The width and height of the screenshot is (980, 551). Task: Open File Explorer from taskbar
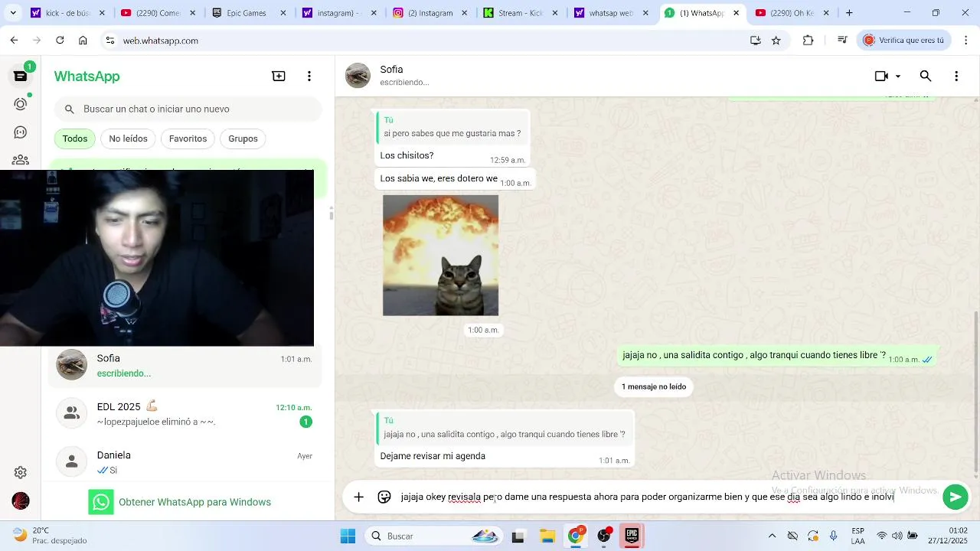547,536
